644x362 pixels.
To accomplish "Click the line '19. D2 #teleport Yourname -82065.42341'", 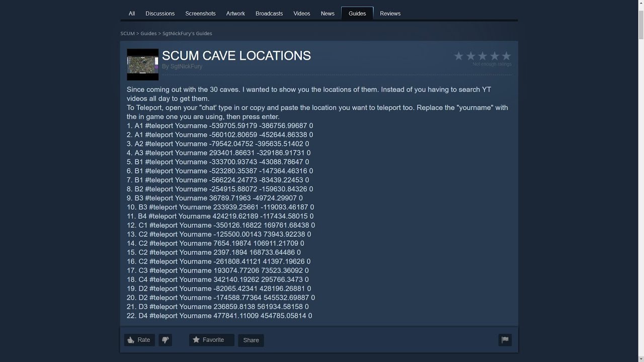I will (219, 289).
